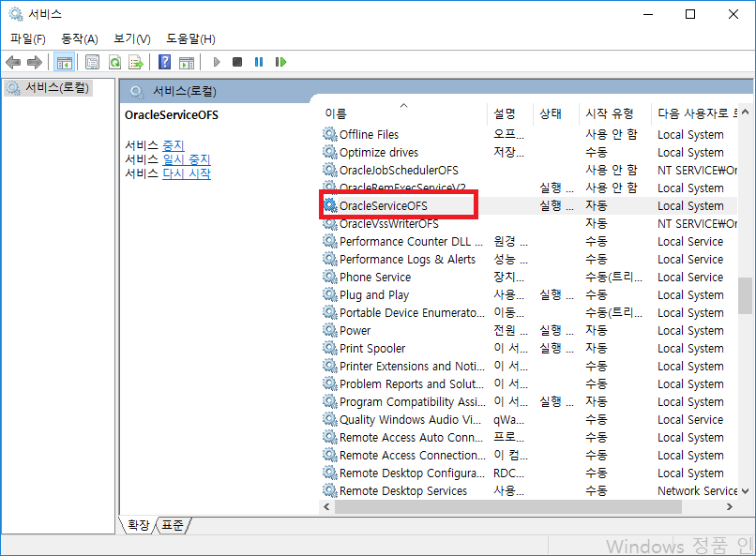
Task: Open the 보기(V) menu
Action: (x=132, y=39)
